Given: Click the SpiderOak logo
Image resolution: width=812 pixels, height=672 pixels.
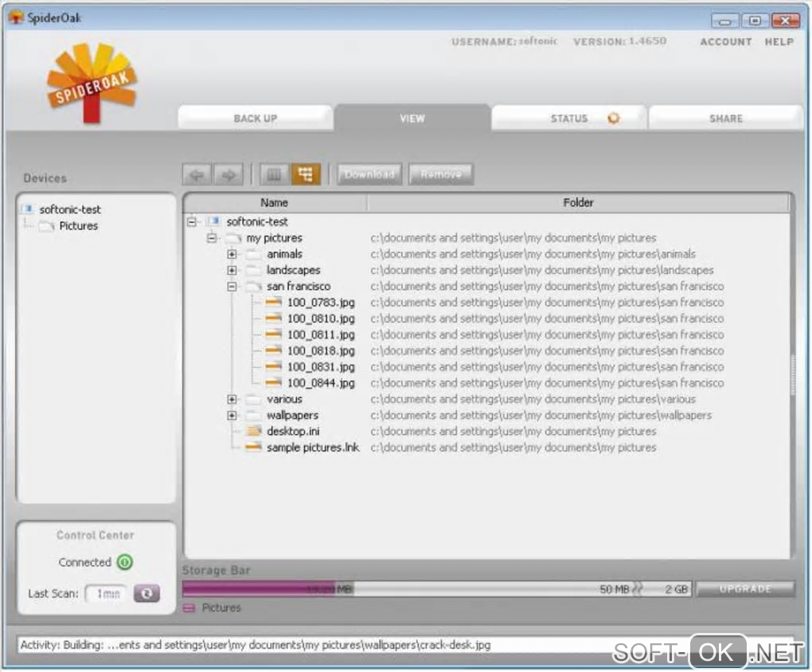Looking at the screenshot, I should (92, 83).
